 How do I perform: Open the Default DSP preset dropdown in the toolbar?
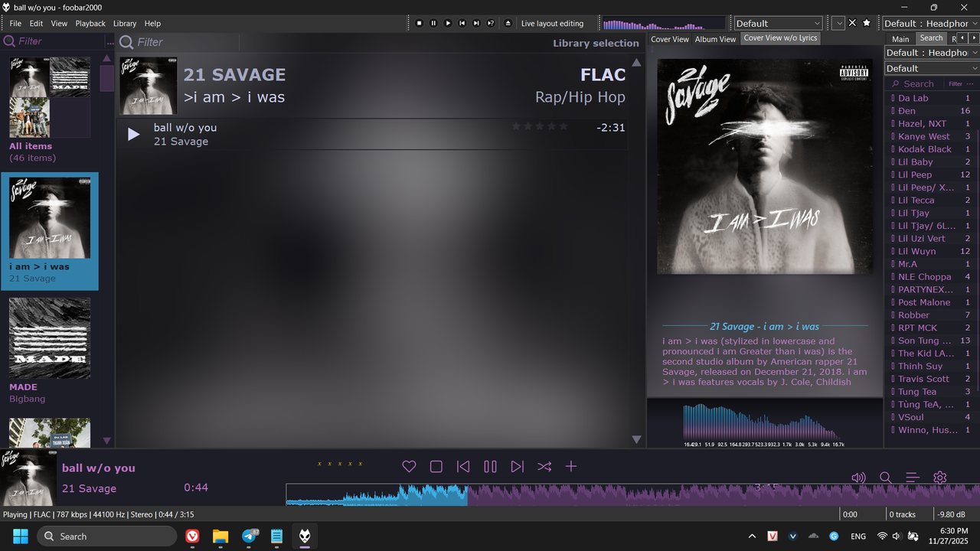778,23
